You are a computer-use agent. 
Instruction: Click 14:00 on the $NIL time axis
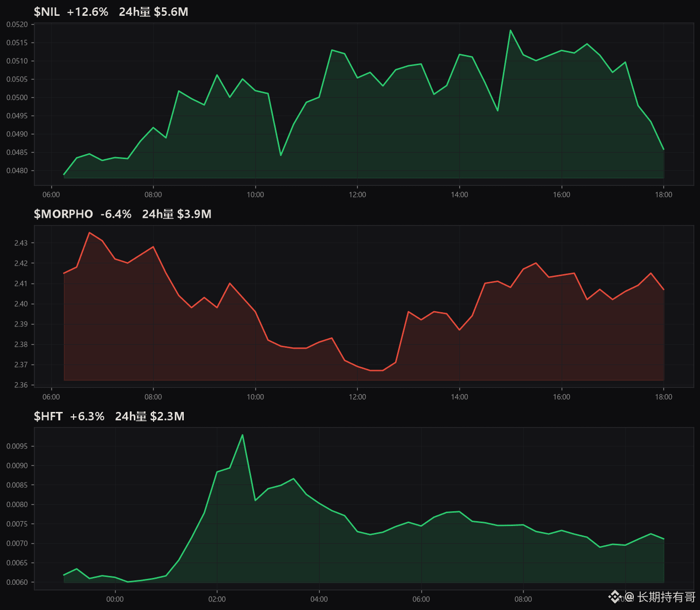point(459,195)
